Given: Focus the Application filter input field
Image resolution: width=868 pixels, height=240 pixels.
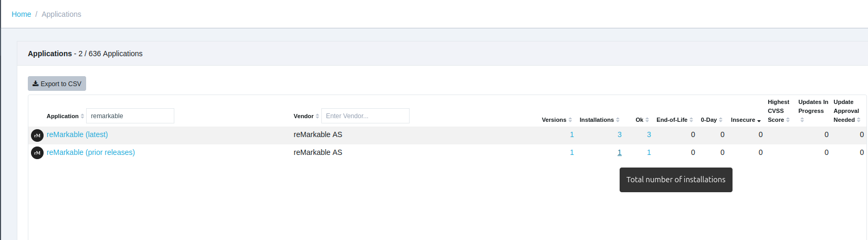Looking at the screenshot, I should click(x=130, y=116).
